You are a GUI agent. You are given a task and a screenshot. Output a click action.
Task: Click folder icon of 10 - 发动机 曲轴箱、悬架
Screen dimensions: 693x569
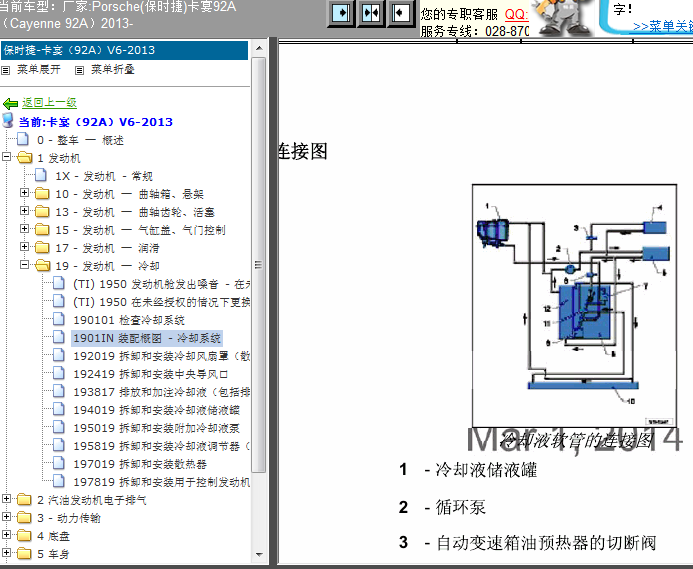pos(42,194)
